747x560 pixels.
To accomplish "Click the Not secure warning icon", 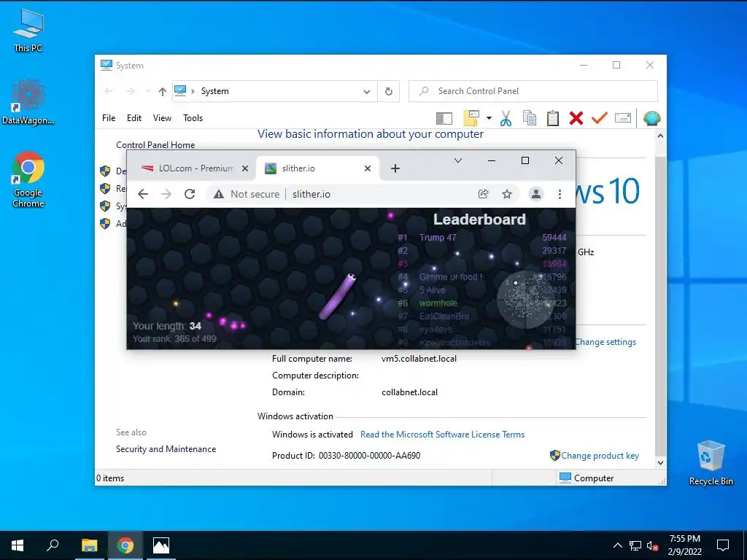I will [219, 194].
